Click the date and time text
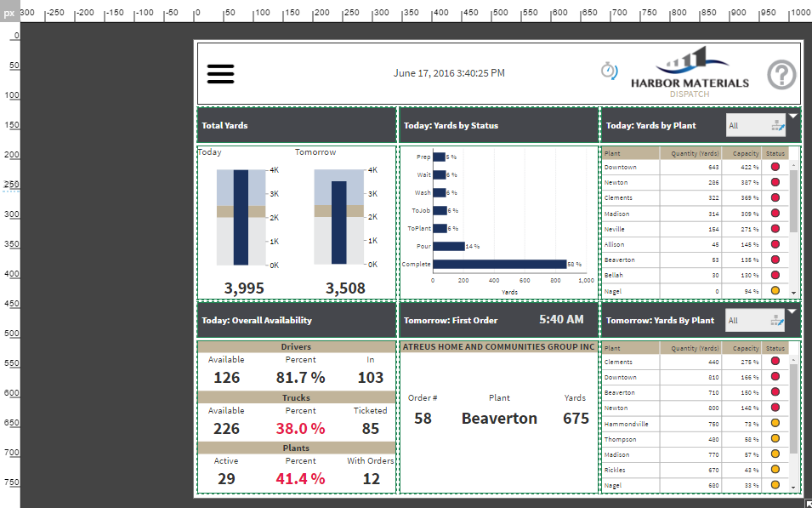Image resolution: width=812 pixels, height=508 pixels. tap(449, 73)
